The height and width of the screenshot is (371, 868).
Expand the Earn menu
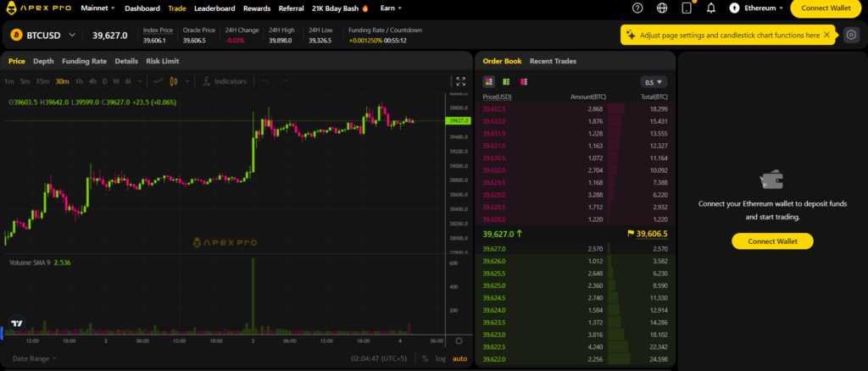[x=391, y=8]
